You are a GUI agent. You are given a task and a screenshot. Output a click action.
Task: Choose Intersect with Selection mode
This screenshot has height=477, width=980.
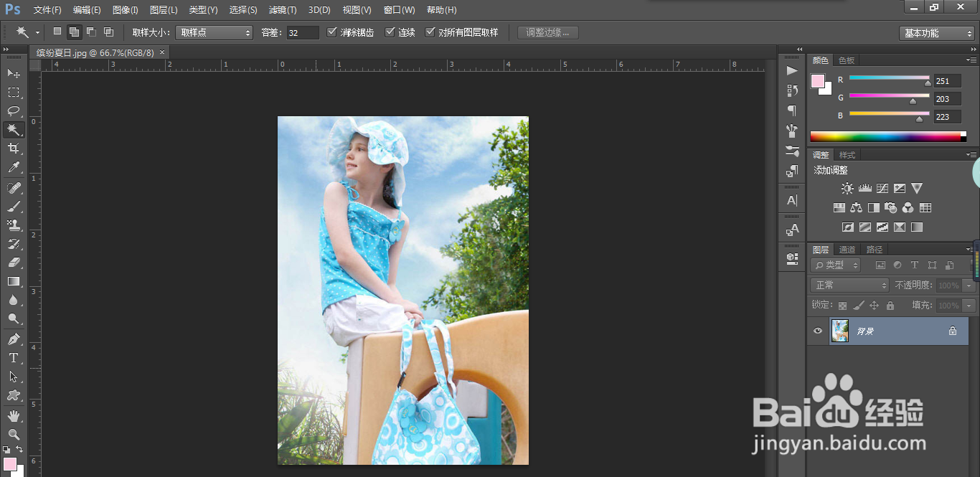pos(108,32)
